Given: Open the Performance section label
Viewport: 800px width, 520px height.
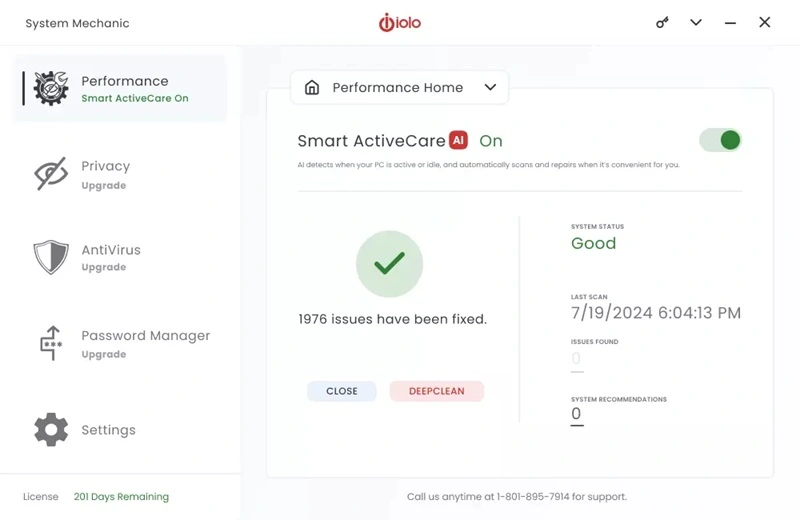Looking at the screenshot, I should [124, 81].
